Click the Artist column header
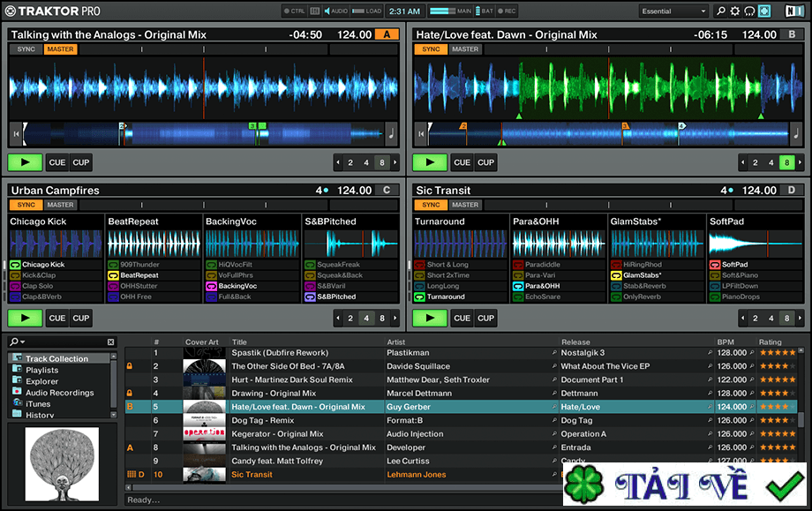 (397, 342)
